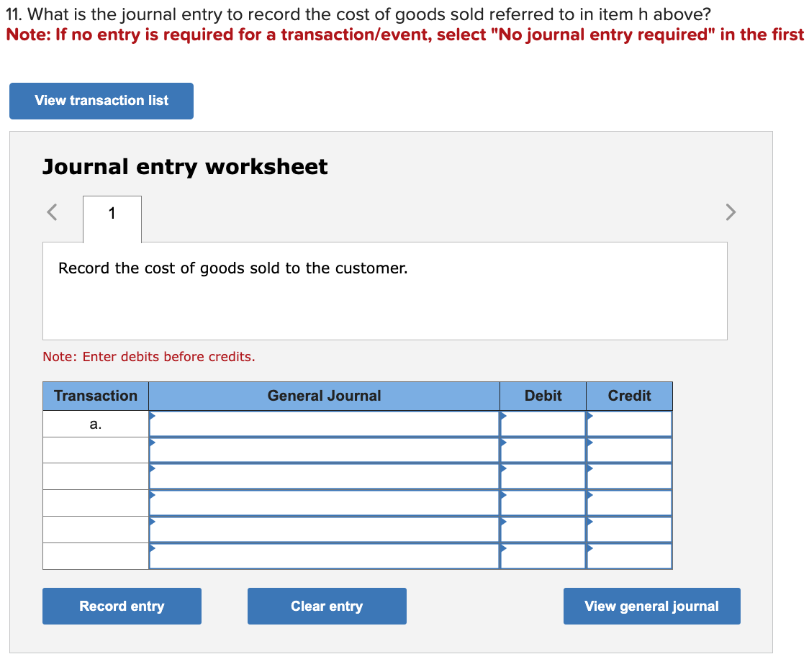Click the Record entry button
Screen dimensions: 809x672
(x=122, y=606)
